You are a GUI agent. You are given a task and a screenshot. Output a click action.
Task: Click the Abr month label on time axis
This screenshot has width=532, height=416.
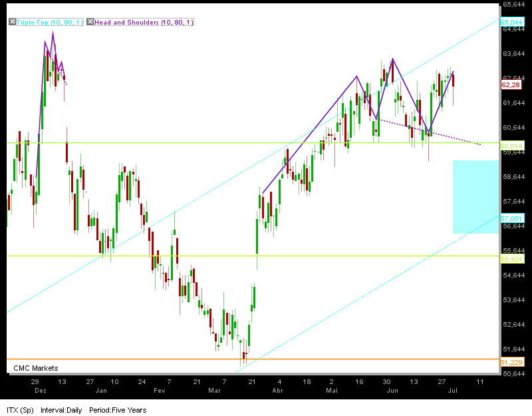(x=277, y=391)
